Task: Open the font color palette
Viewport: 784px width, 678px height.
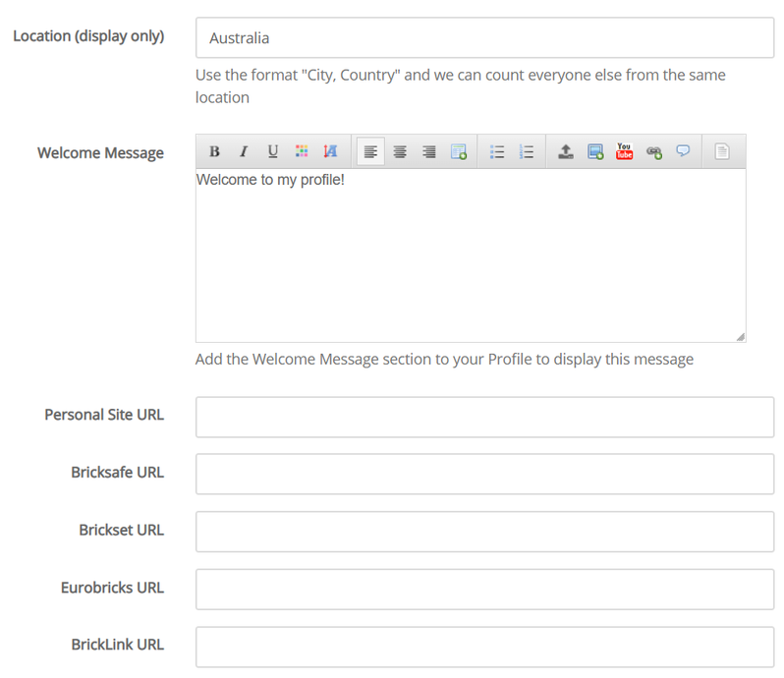Action: 302,152
